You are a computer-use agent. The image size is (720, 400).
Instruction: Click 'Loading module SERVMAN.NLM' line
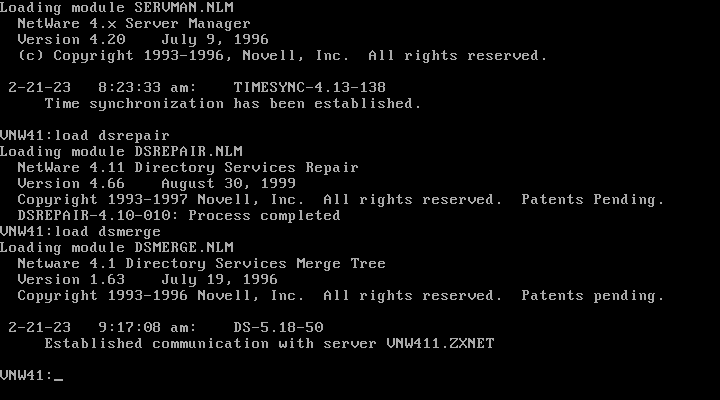click(x=117, y=7)
